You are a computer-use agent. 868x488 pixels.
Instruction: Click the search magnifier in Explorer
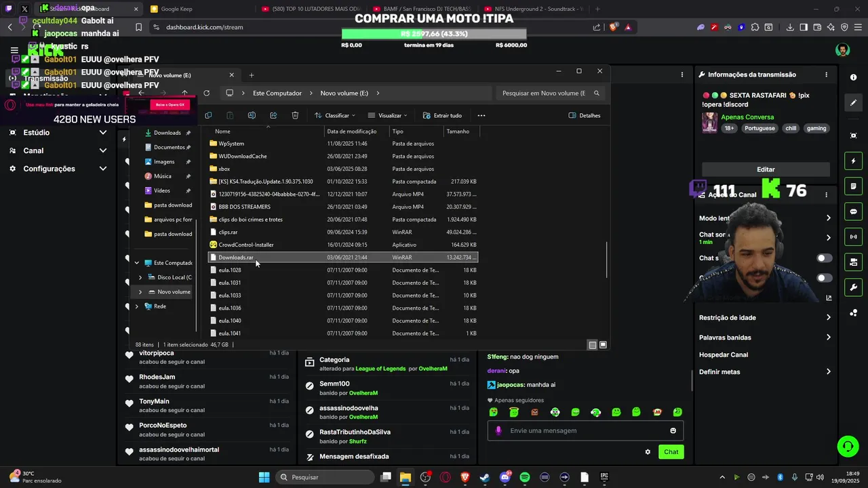[x=597, y=93]
